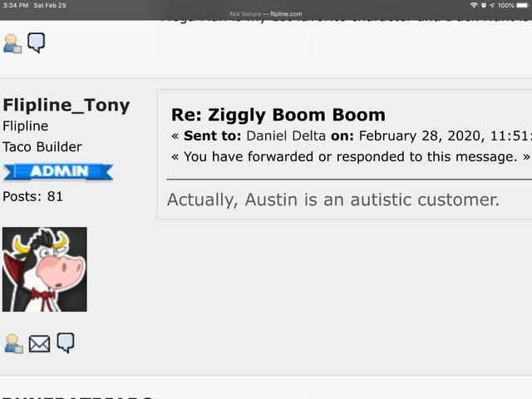Click the forwarded or responded notice text
This screenshot has width=532, height=399.
tap(349, 156)
